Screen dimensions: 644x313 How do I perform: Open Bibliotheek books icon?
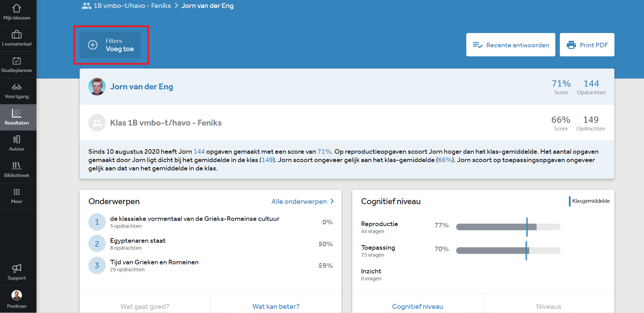pos(17,165)
